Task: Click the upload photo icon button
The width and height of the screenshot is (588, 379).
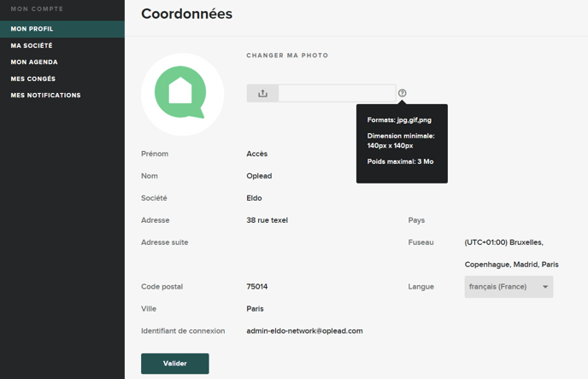Action: [262, 93]
